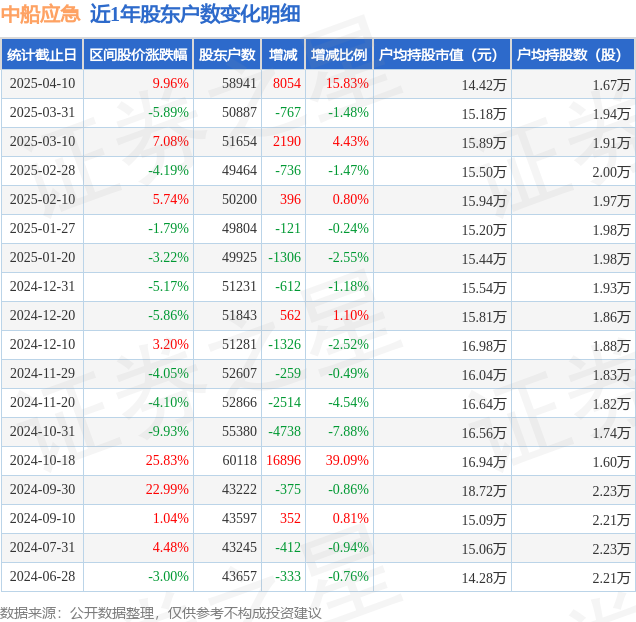This screenshot has width=636, height=622.
Task: Click the date 2024-12-10
Action: pyautogui.click(x=43, y=344)
